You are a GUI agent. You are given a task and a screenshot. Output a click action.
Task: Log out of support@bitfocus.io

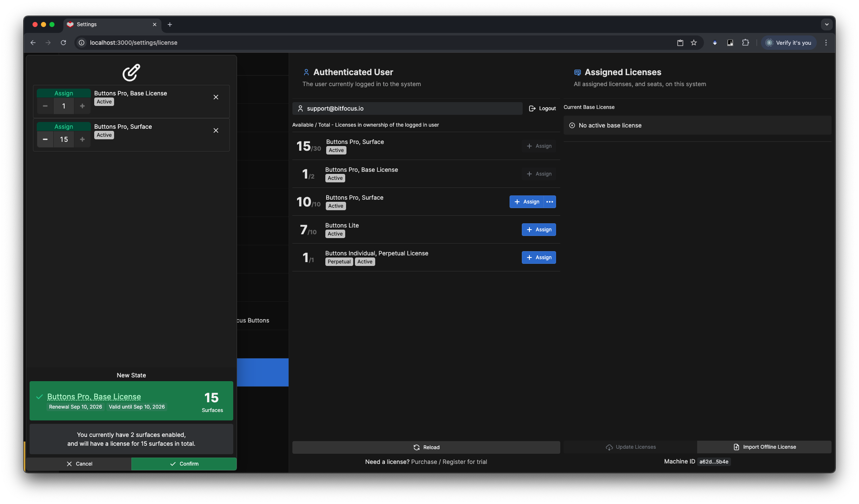point(542,108)
